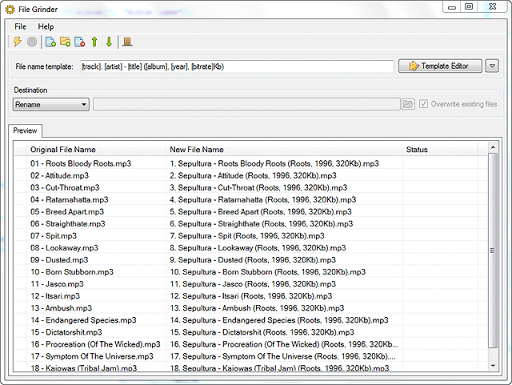Click new name '4. Sepultura - Ratamahatta'
Screen dimensions: 512x385
263,199
